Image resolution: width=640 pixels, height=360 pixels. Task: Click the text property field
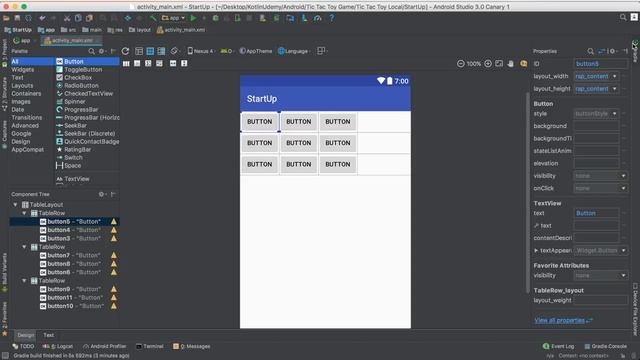coord(596,213)
